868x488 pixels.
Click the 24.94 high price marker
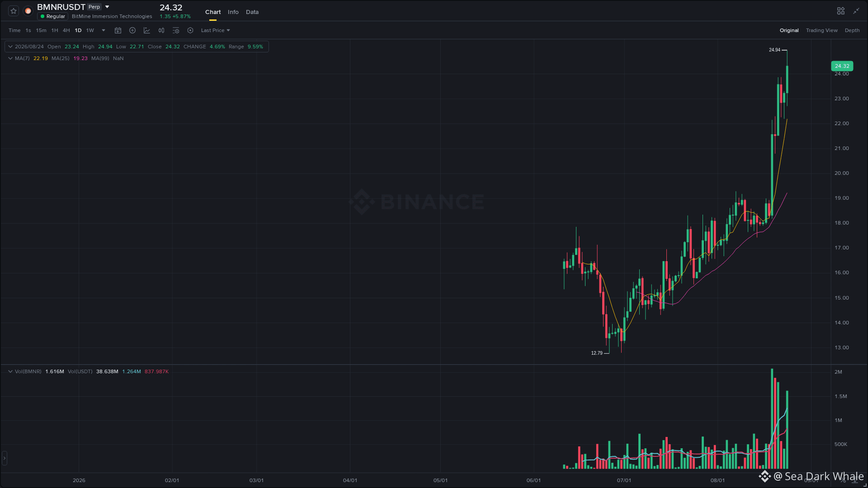[774, 50]
